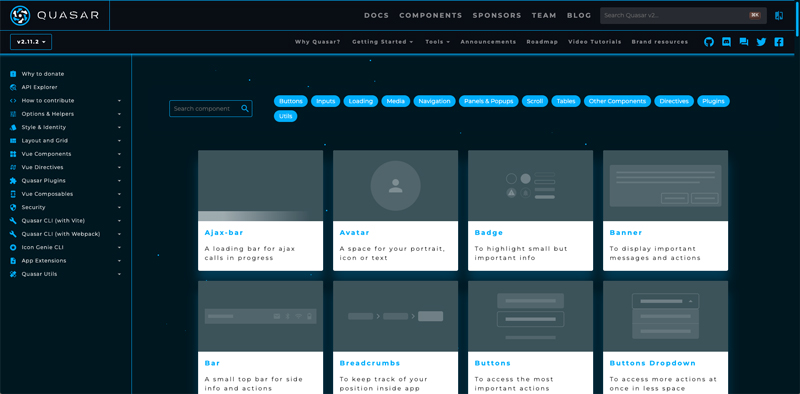This screenshot has width=800, height=394.
Task: Open the Facebook icon link
Action: click(779, 42)
